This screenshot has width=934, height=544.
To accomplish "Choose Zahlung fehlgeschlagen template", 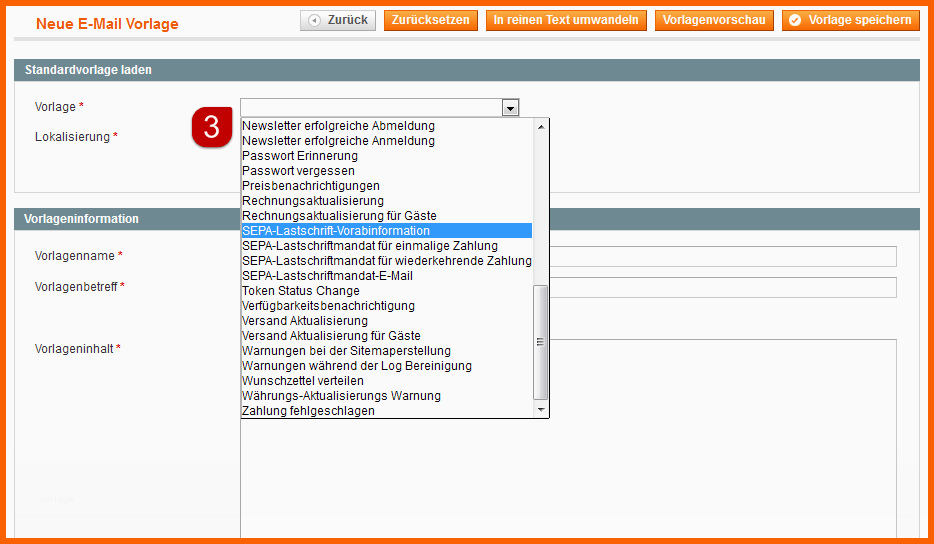I will click(308, 411).
